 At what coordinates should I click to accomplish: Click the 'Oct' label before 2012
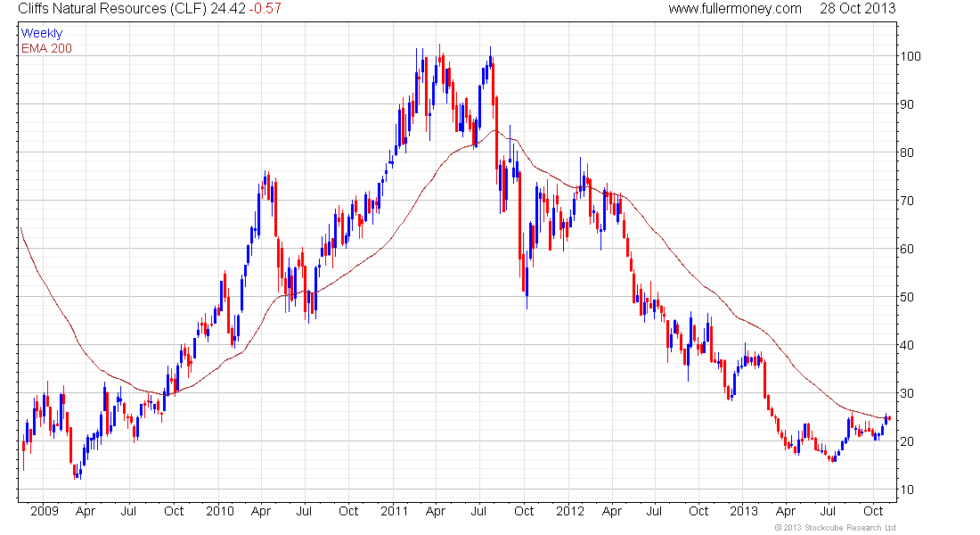(524, 511)
